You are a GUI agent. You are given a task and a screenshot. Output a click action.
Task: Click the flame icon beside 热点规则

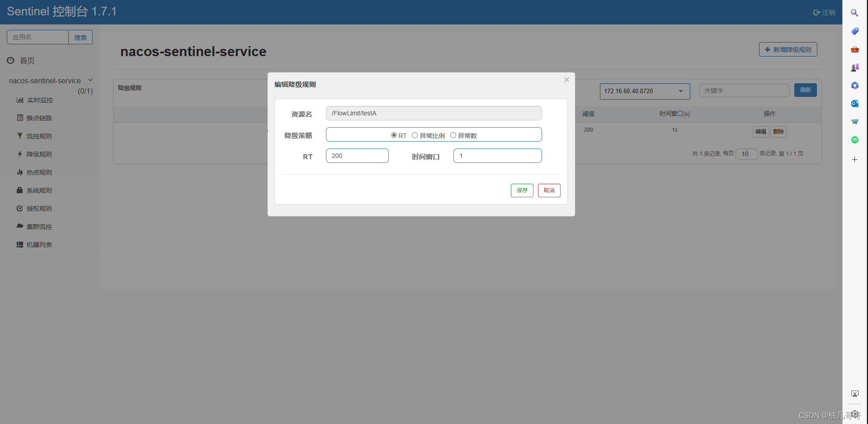pos(20,172)
